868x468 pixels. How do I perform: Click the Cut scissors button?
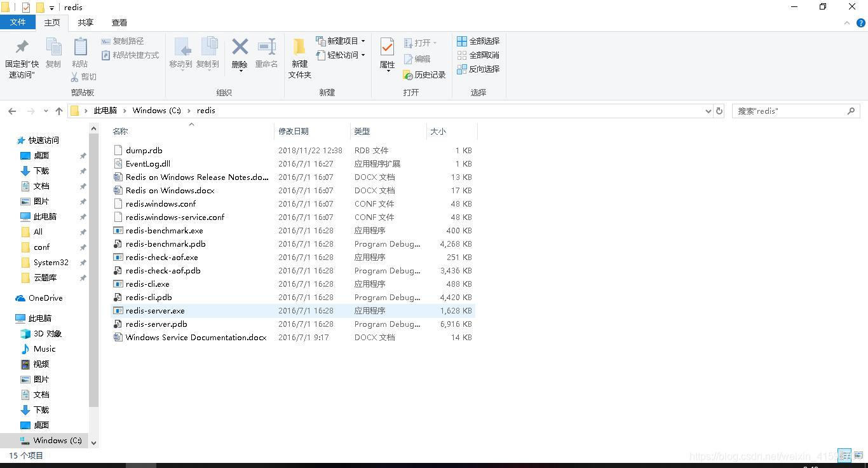click(x=83, y=77)
